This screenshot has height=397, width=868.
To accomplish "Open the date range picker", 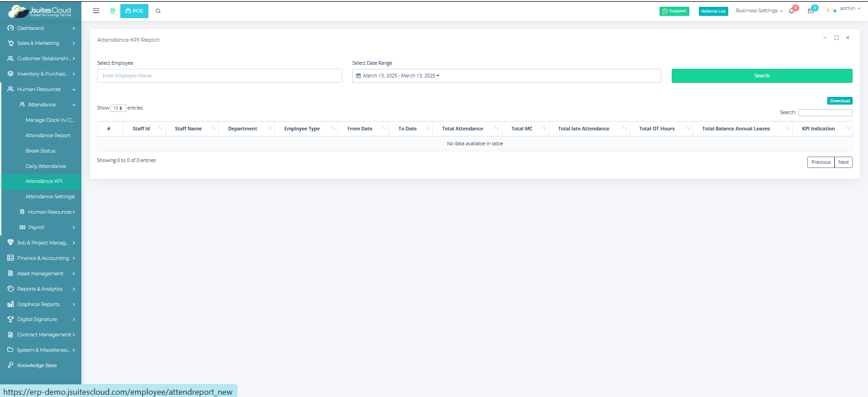I will click(x=506, y=76).
